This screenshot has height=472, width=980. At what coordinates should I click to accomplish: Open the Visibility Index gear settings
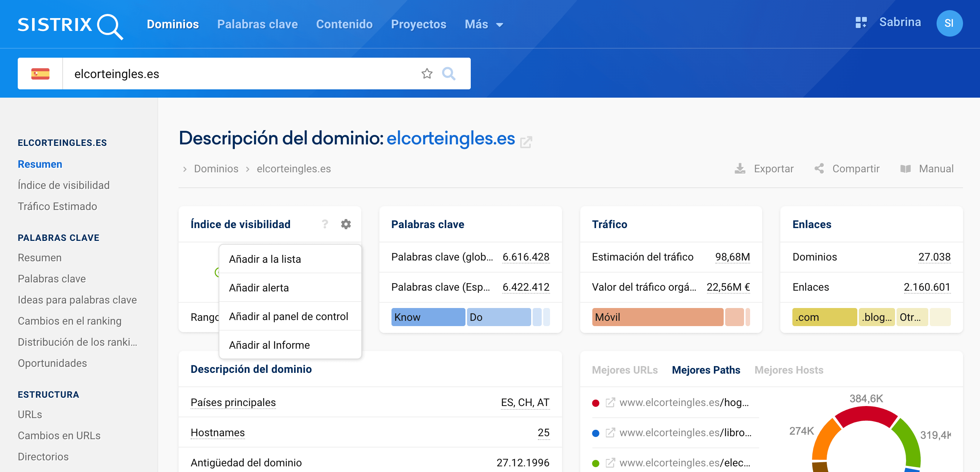[x=345, y=224]
